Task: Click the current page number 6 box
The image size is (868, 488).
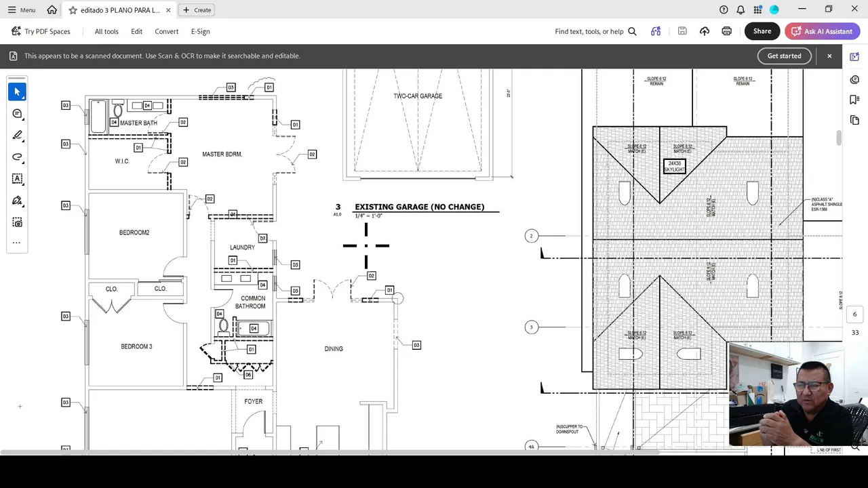Action: click(x=854, y=314)
